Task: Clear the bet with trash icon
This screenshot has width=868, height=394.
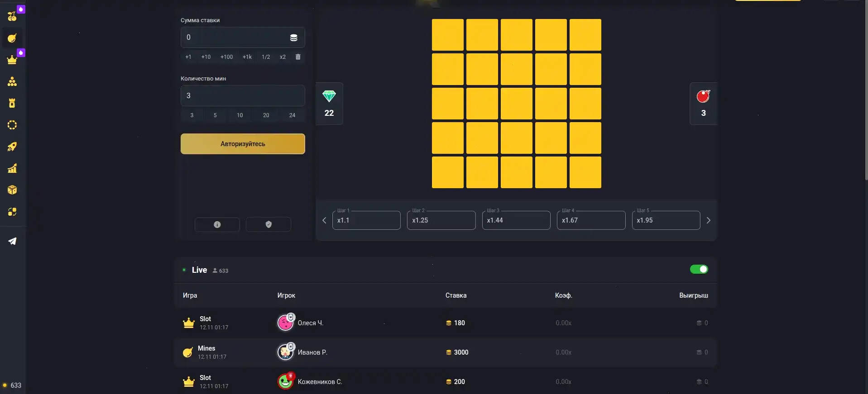Action: coord(298,57)
